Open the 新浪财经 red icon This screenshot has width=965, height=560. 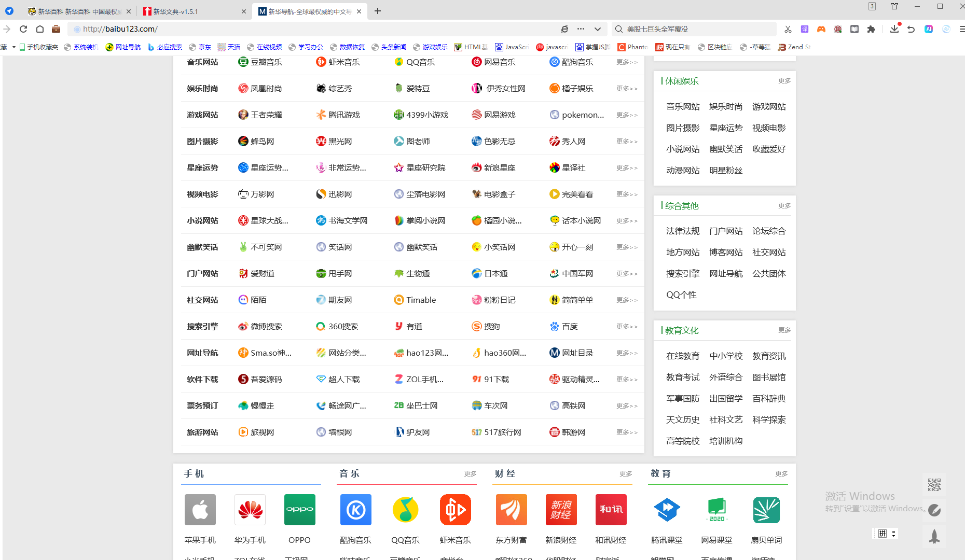click(x=561, y=510)
